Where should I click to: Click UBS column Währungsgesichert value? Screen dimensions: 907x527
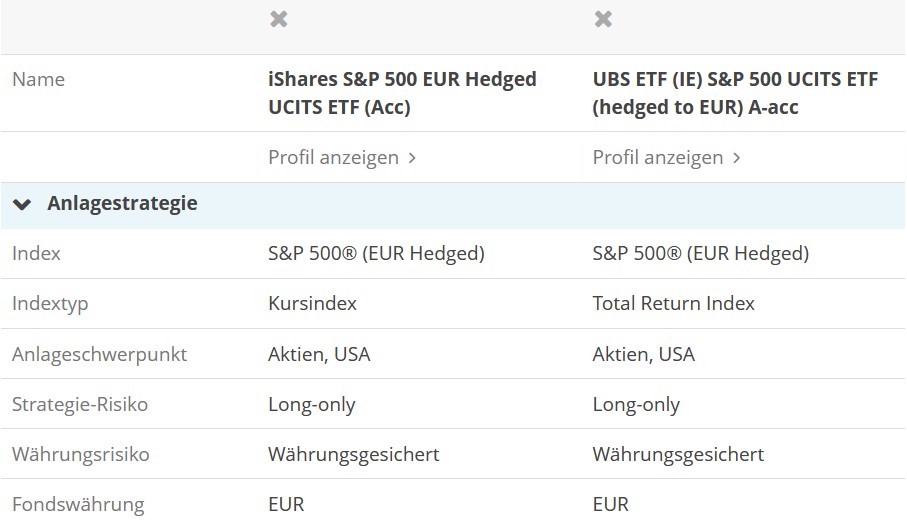(677, 454)
